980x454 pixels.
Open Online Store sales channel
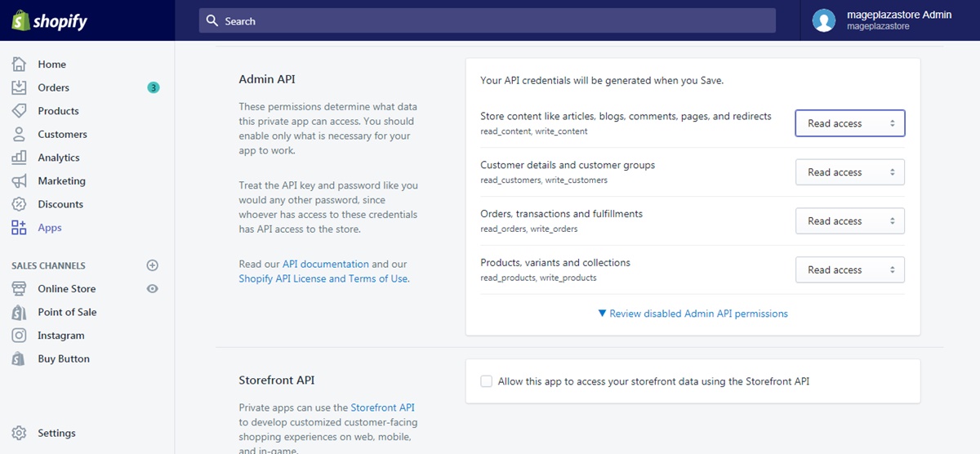tap(66, 289)
